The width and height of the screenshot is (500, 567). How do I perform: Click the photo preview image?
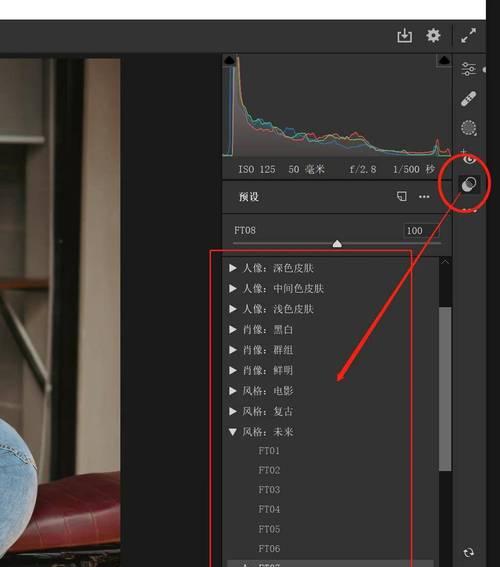click(x=60, y=311)
